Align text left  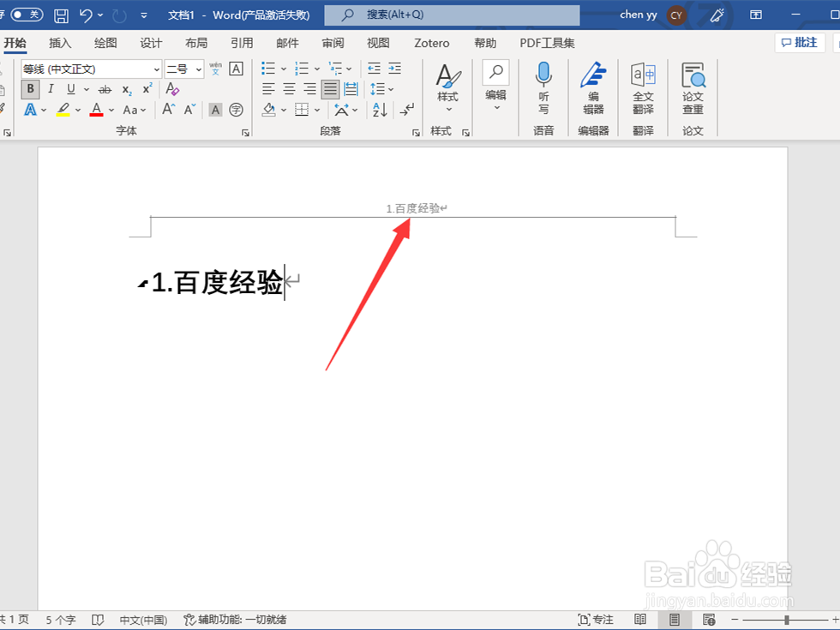[x=268, y=89]
